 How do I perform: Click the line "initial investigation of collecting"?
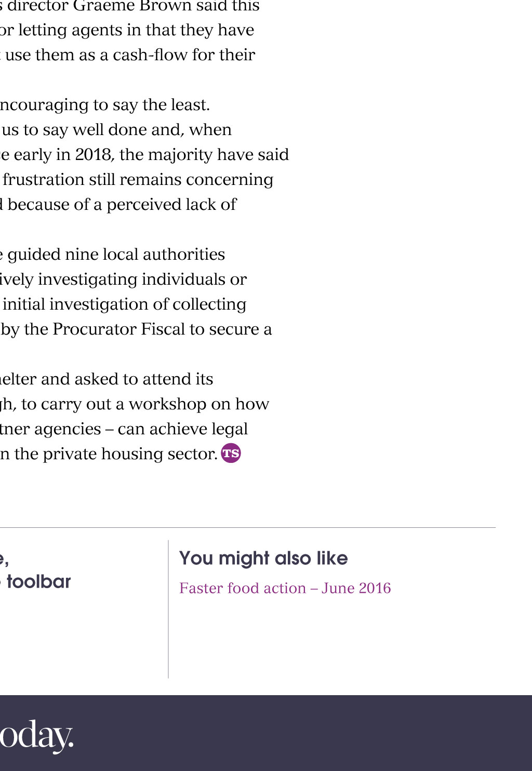click(x=124, y=304)
